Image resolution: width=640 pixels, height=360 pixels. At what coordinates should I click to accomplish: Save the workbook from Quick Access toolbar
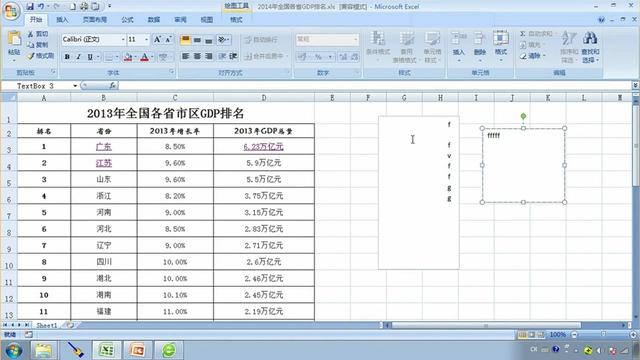pos(30,7)
